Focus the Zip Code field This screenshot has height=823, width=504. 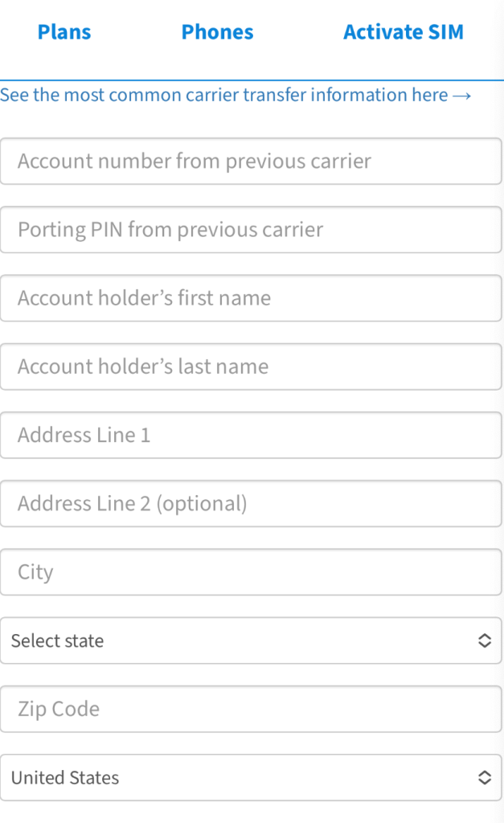coord(251,709)
